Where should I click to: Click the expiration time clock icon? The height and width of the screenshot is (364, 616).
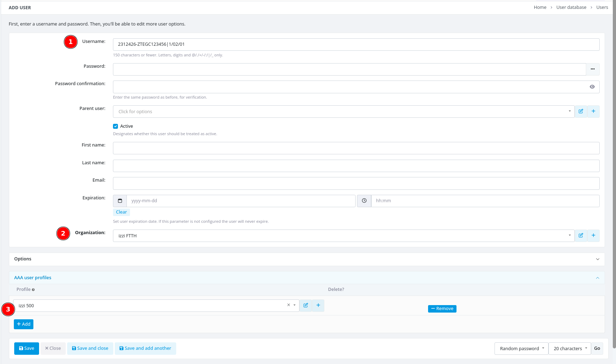364,201
